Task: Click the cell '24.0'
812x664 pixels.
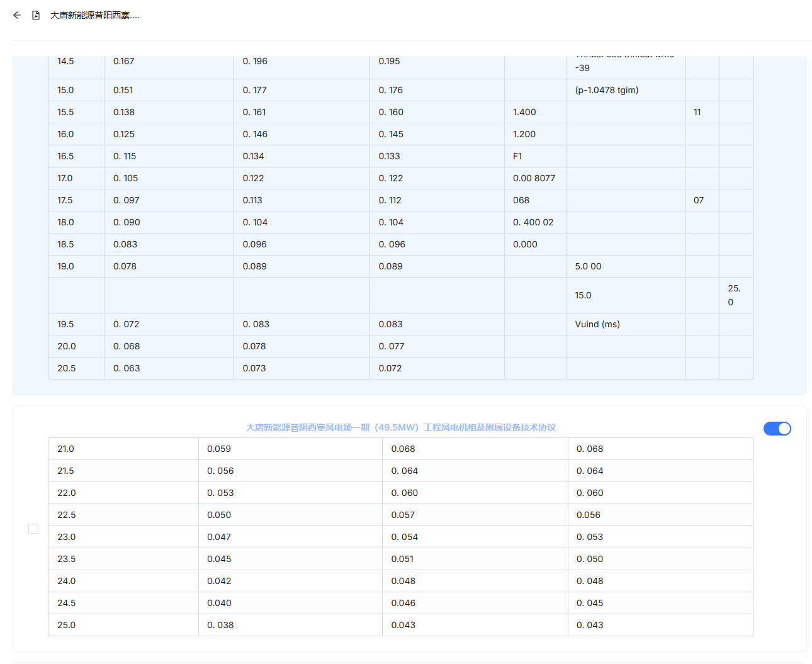Action: tap(123, 581)
